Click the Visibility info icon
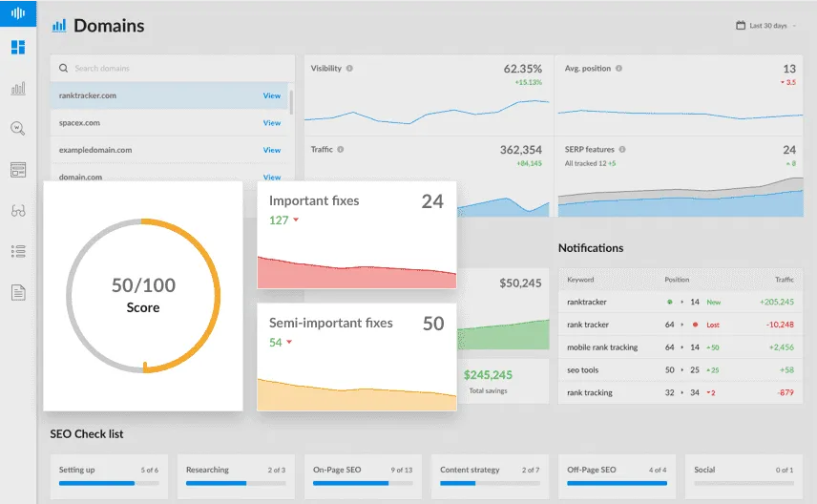This screenshot has width=817, height=504. point(349,69)
